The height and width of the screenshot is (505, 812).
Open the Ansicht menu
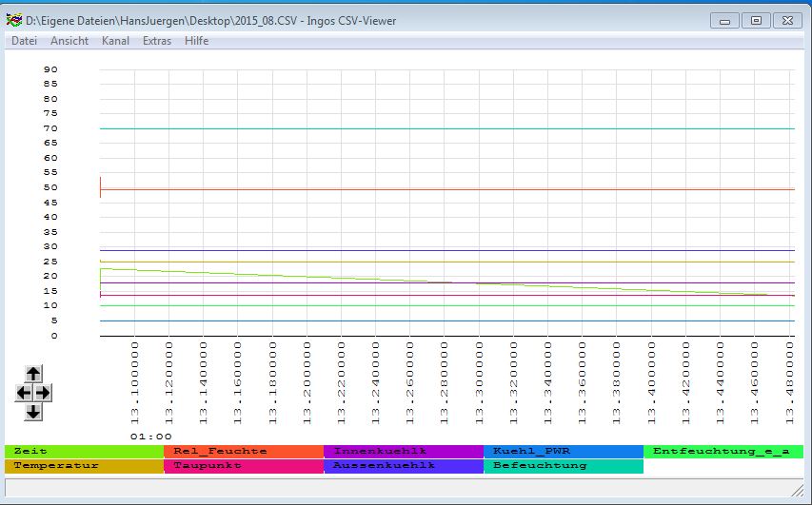pyautogui.click(x=69, y=41)
